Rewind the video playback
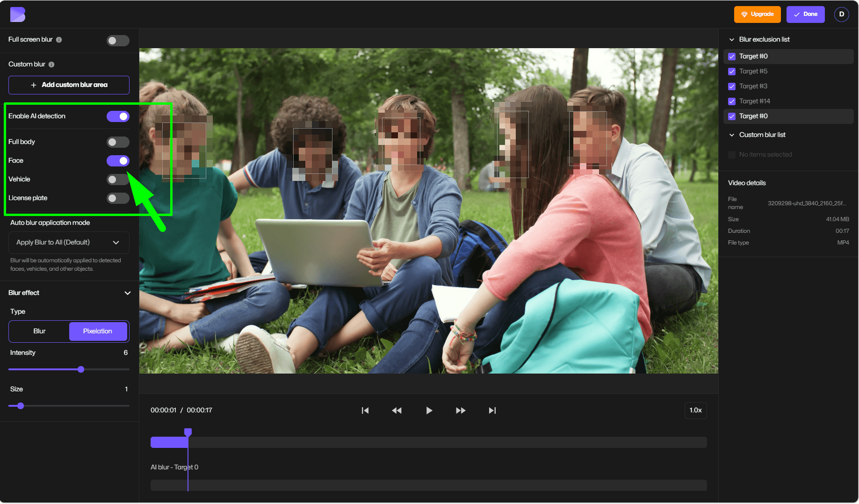Viewport: 859px width, 504px height. tap(397, 410)
